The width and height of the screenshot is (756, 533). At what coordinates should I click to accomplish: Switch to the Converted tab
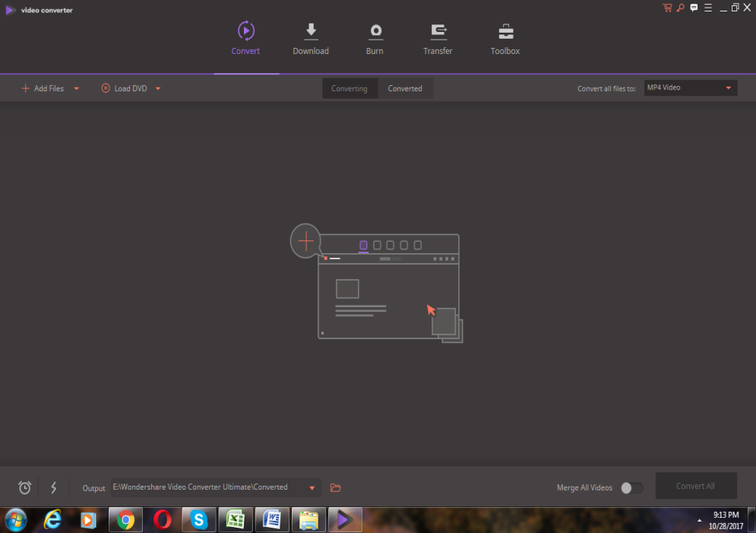(x=405, y=89)
